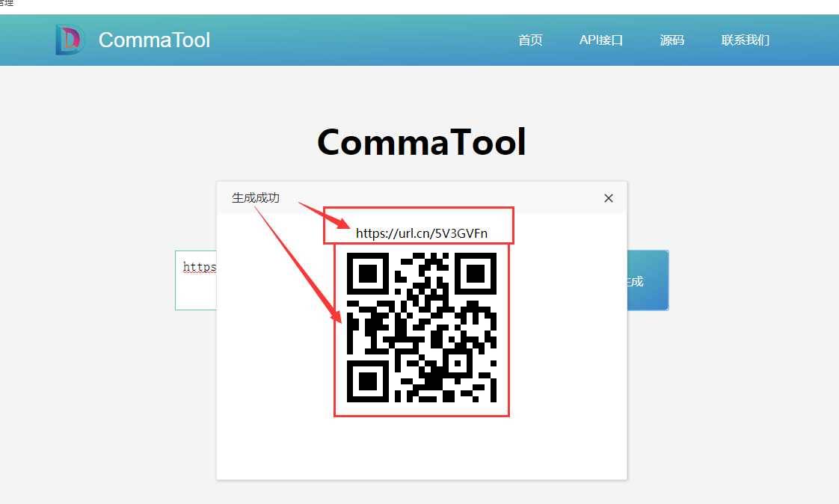This screenshot has height=504, width=839.
Task: Click the CommaTool header brand name
Action: 154,40
